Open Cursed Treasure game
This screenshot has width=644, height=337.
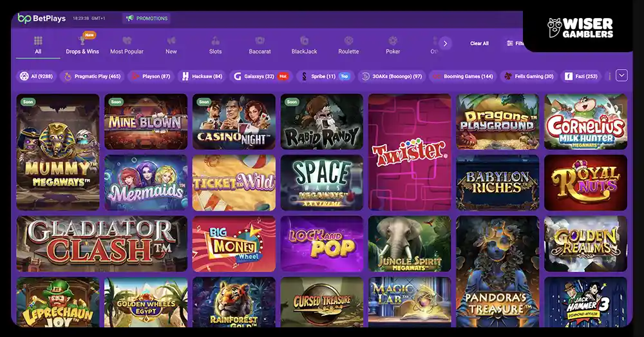click(321, 302)
